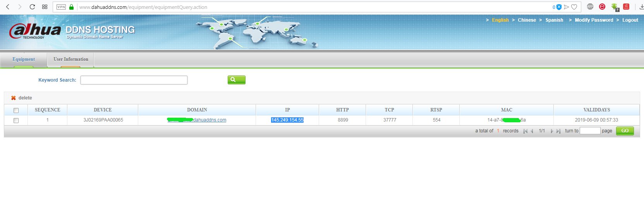Switch language to Spanish
Viewport: 644px width, 221px height.
554,20
